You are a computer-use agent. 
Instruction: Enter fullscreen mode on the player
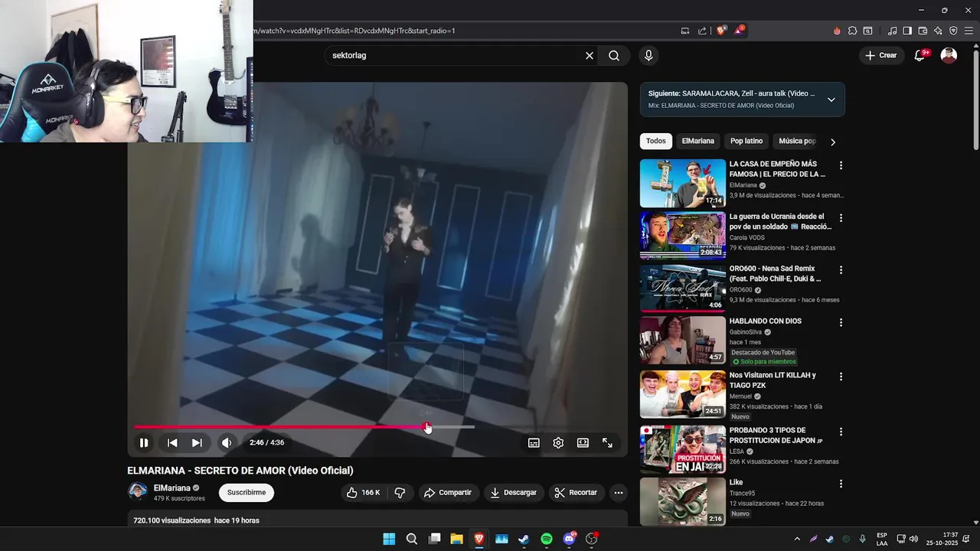(607, 442)
